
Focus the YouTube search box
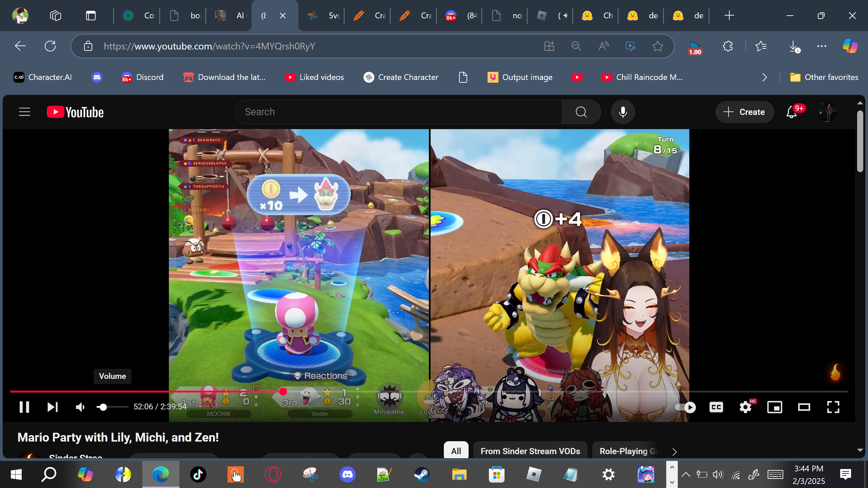398,112
